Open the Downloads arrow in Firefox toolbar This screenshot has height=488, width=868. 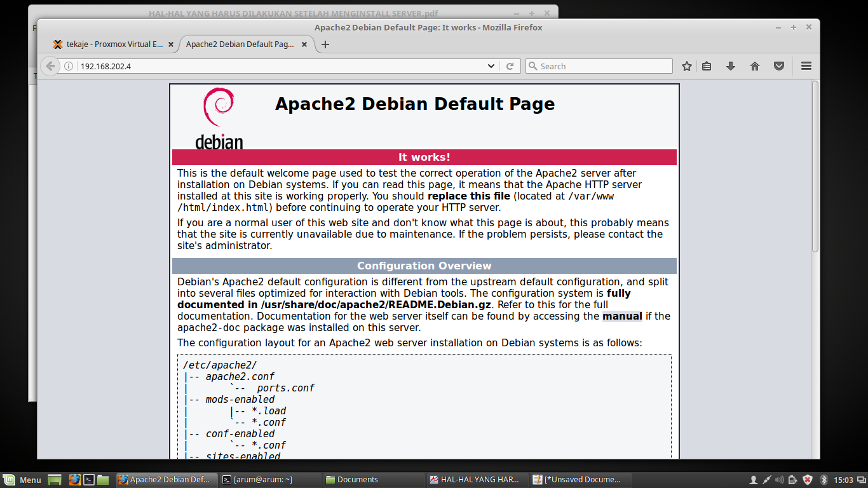[x=731, y=66]
